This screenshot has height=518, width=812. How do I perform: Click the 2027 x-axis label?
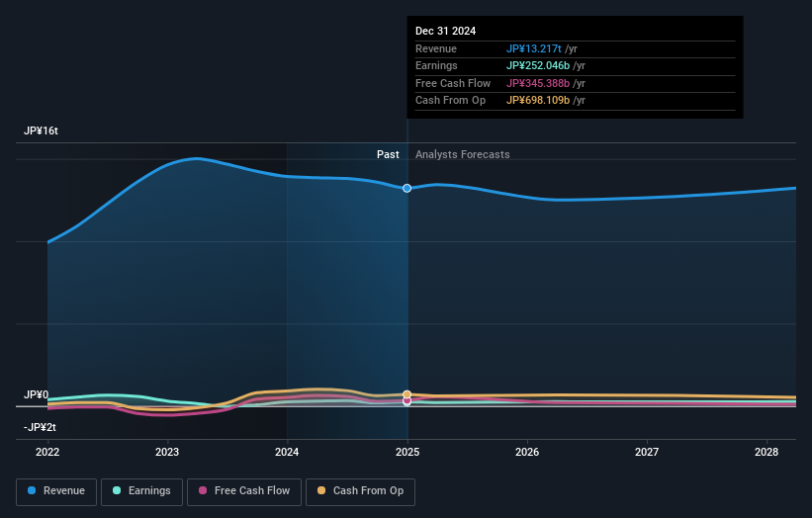(x=647, y=452)
